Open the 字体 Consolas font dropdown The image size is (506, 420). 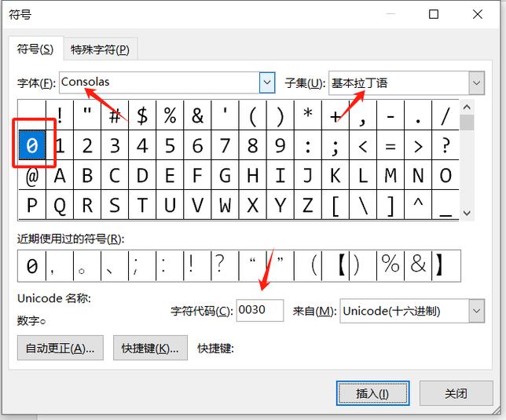coord(267,82)
